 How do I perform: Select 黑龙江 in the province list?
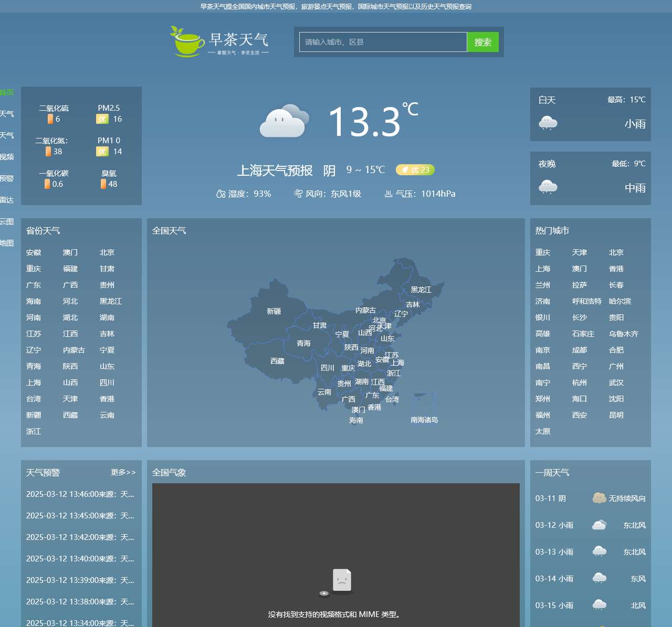pyautogui.click(x=110, y=301)
